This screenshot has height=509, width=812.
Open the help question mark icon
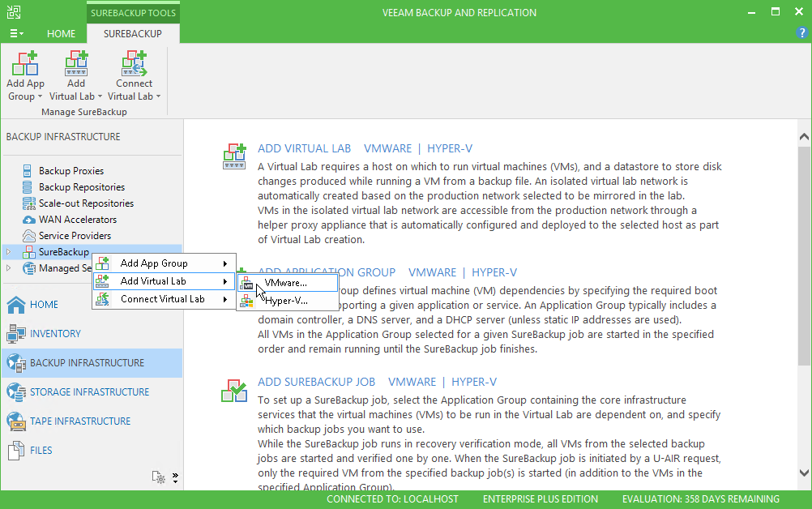pos(801,33)
